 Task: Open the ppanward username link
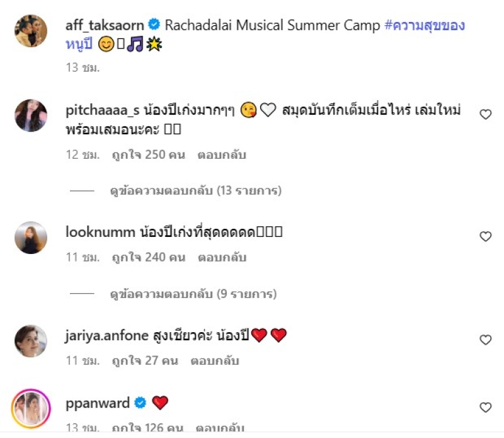pos(98,403)
